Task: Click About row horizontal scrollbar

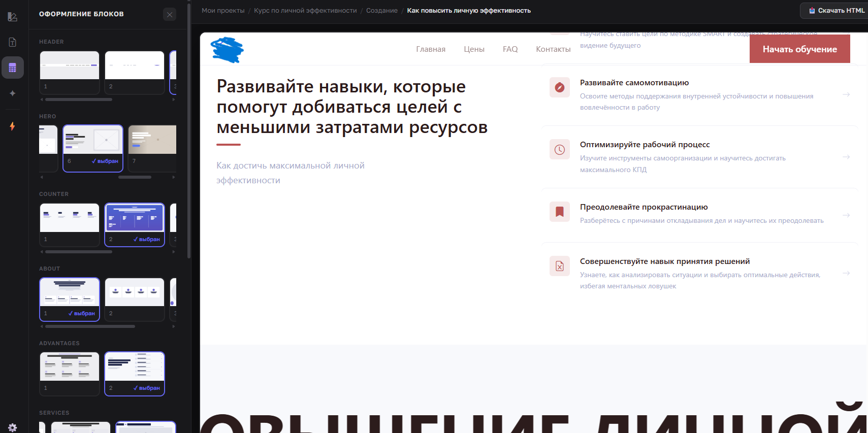Action: point(90,326)
